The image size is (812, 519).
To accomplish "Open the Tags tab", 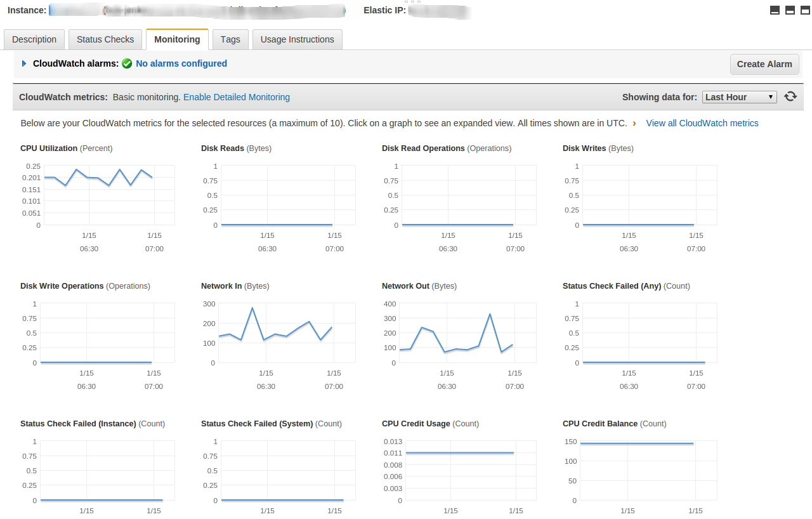I will point(230,39).
